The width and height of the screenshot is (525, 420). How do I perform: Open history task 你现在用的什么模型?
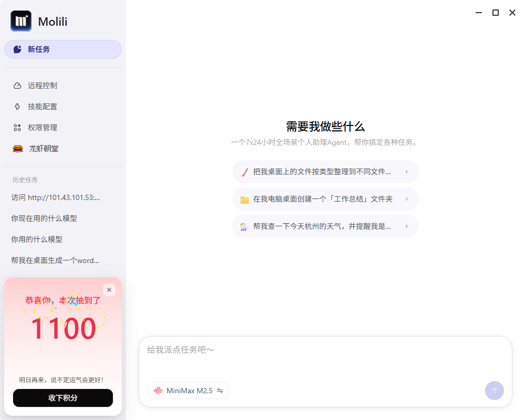[44, 218]
